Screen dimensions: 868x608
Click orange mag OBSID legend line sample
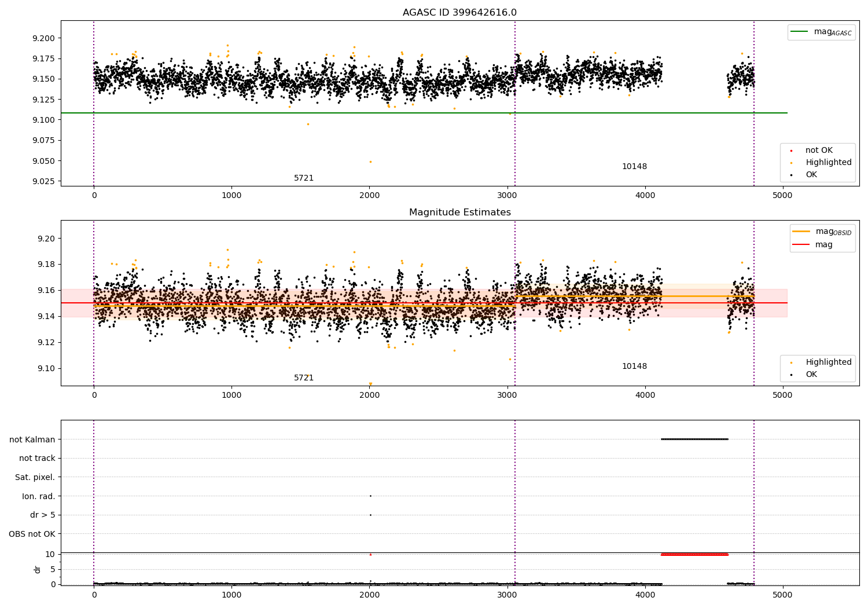801,232
